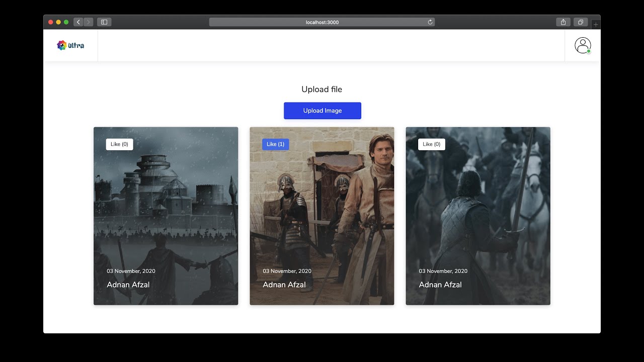Unlike the image showing Like (1)
Viewport: 644px width, 362px height.
[x=276, y=144]
